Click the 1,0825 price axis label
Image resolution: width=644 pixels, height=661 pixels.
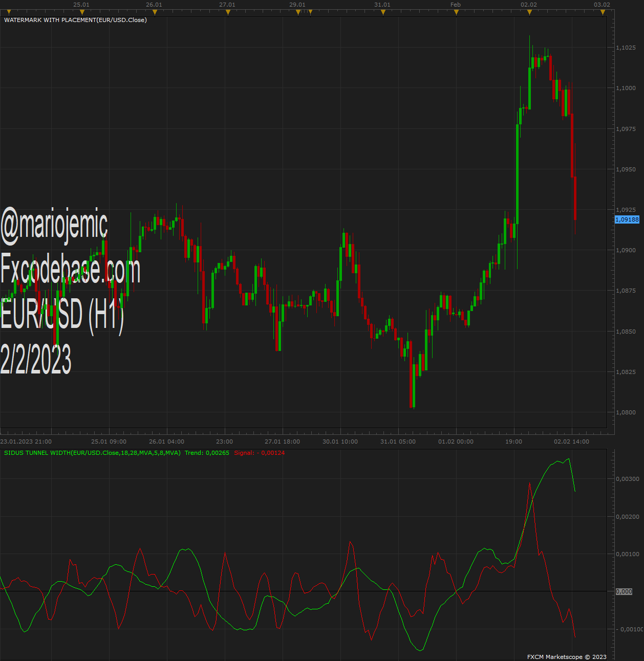pyautogui.click(x=626, y=372)
